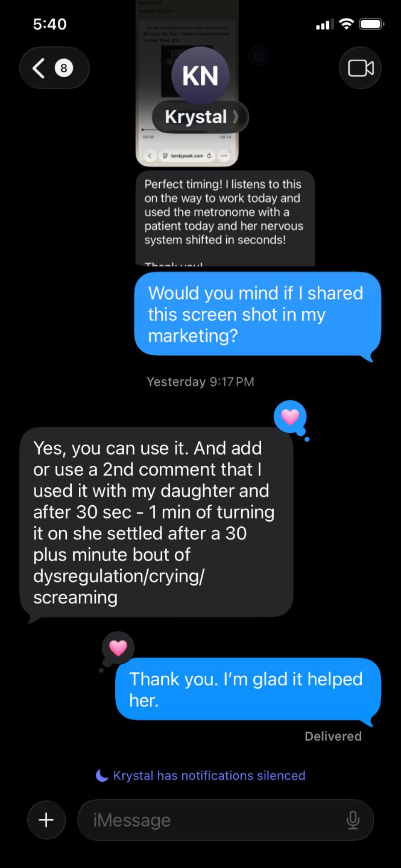Tap the 'Perfect timing!' message in screenshot
The height and width of the screenshot is (868, 401).
pos(225,218)
